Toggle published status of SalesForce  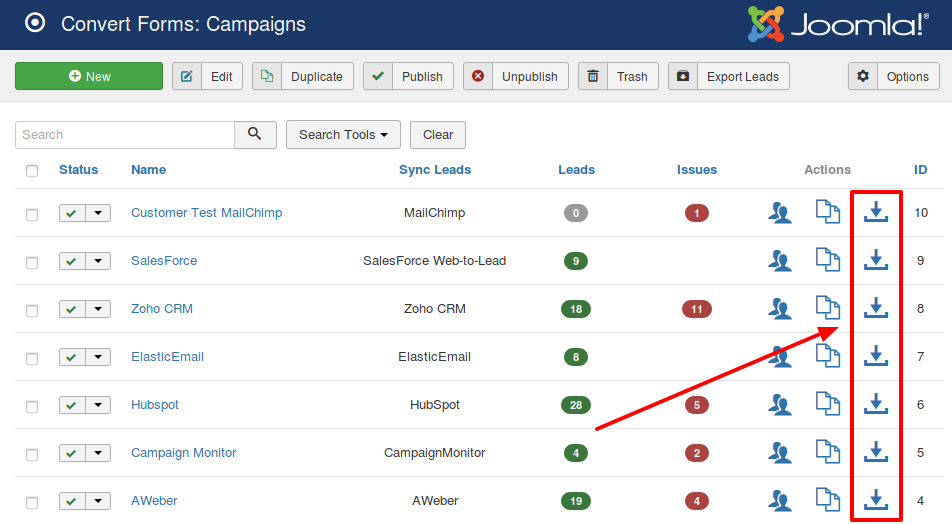(72, 261)
